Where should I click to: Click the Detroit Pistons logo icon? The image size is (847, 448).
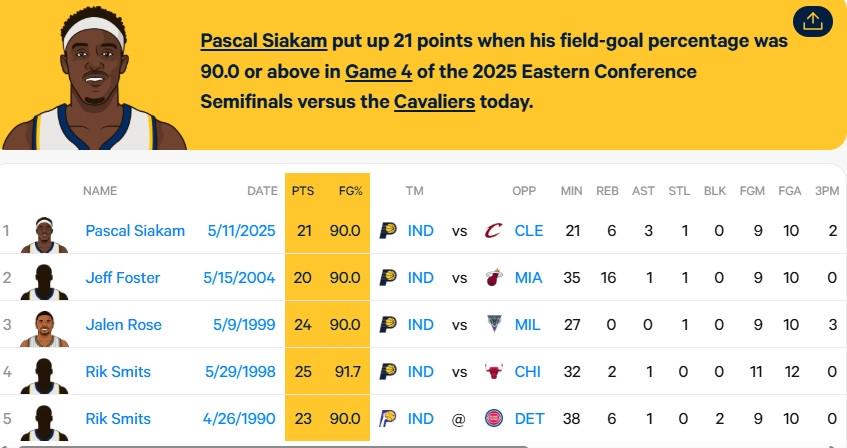point(494,419)
